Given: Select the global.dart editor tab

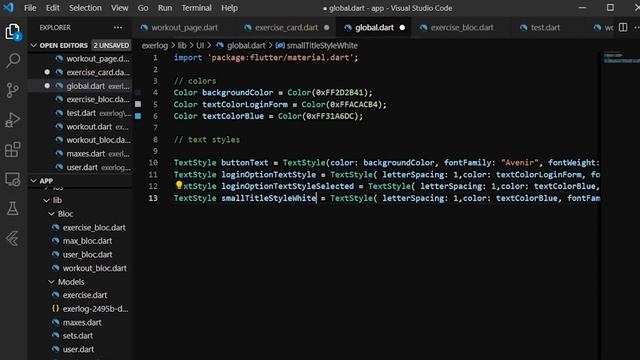Looking at the screenshot, I should (x=375, y=27).
